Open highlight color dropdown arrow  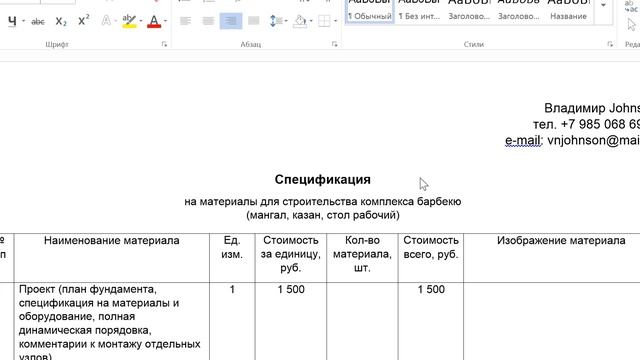141,21
